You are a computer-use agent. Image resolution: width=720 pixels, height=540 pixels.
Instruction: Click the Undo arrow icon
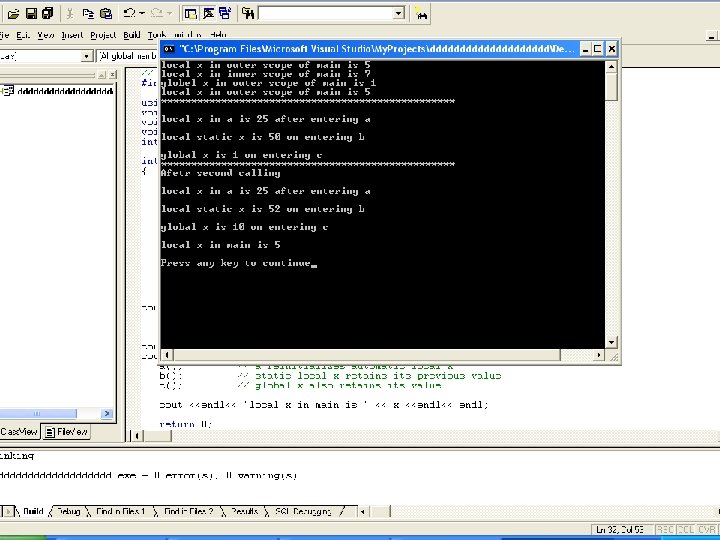[x=129, y=14]
